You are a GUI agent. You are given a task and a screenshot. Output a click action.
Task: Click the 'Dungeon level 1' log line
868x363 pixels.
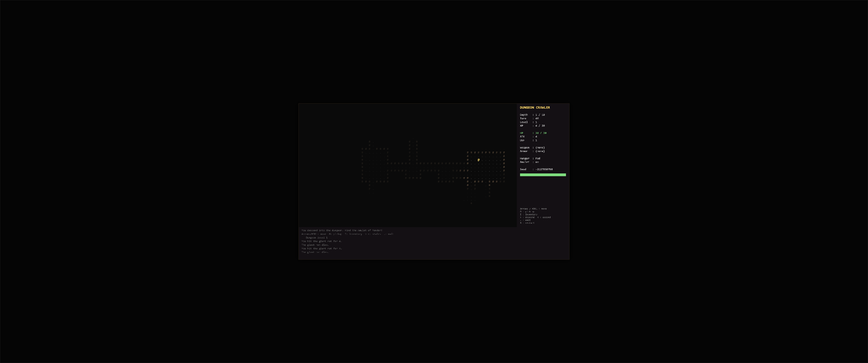click(317, 238)
